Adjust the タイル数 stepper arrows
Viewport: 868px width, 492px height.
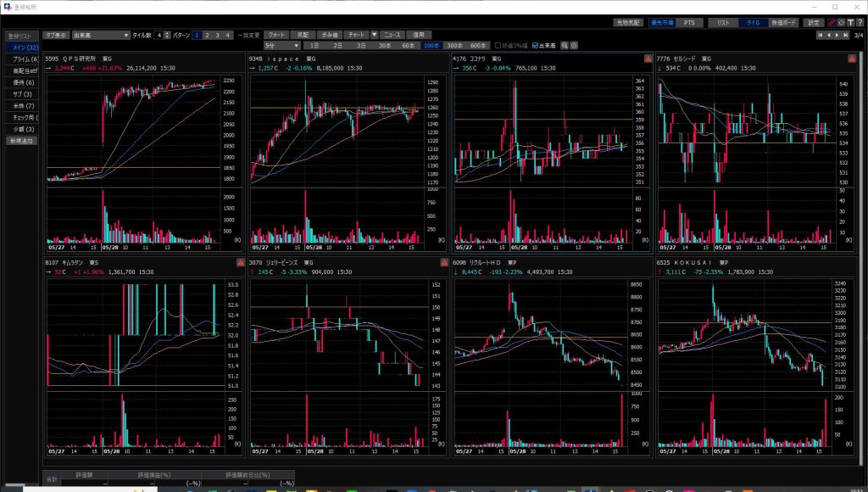[x=168, y=35]
